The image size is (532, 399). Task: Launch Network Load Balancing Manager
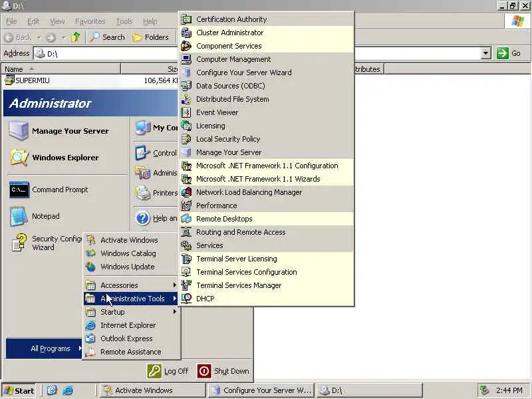267,192
